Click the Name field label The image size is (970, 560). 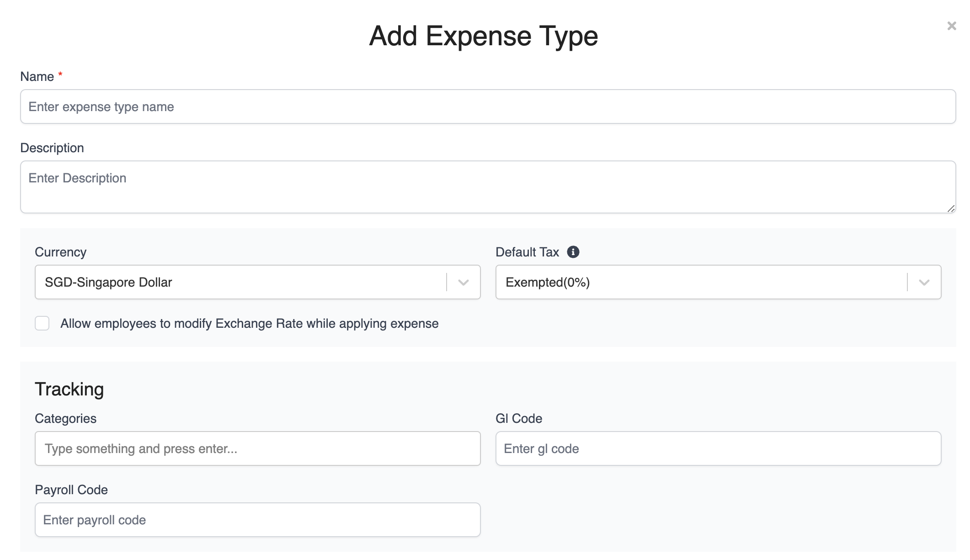click(37, 77)
